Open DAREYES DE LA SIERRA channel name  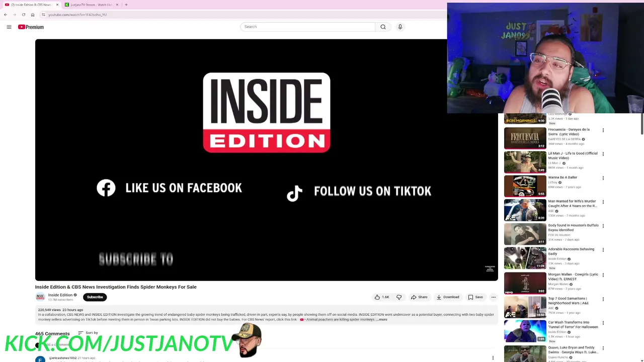point(565,139)
